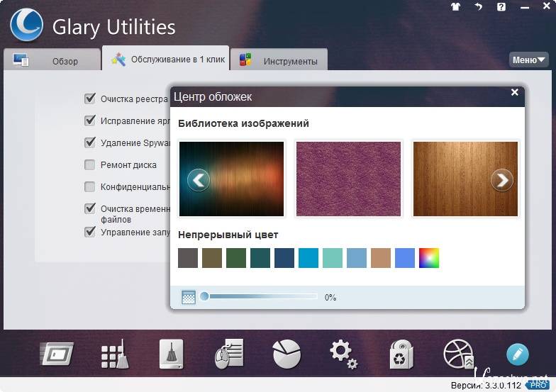Click the skin (t-shirt) icon in title bar
The width and height of the screenshot is (556, 392).
(455, 7)
